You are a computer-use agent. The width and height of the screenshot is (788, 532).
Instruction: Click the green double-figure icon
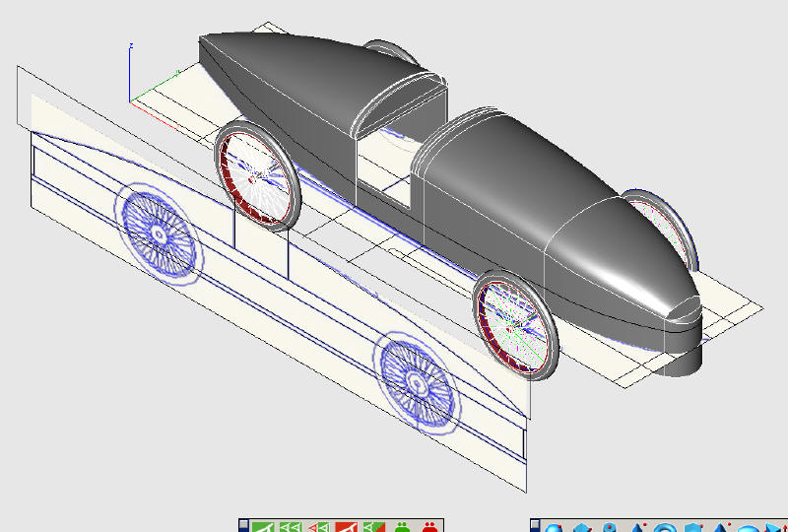(290, 527)
